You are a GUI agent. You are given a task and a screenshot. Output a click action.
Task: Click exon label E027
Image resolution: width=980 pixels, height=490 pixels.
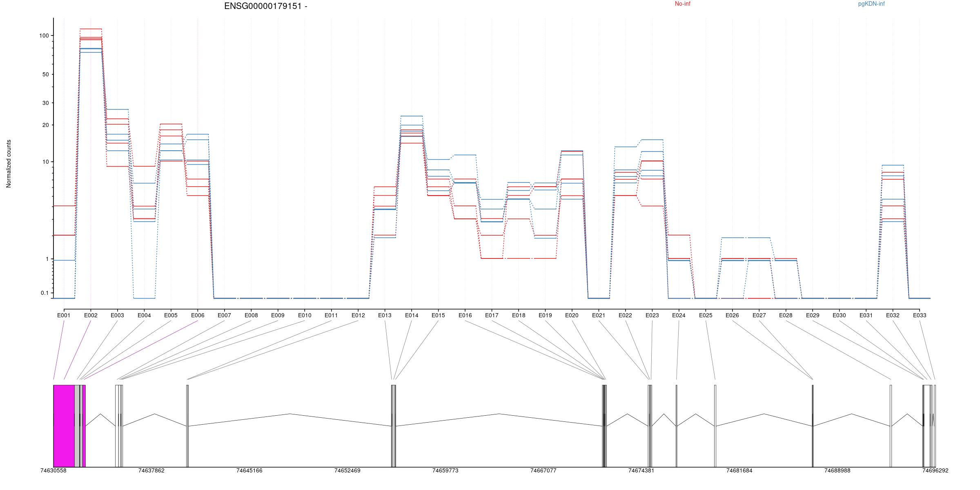[x=759, y=315]
